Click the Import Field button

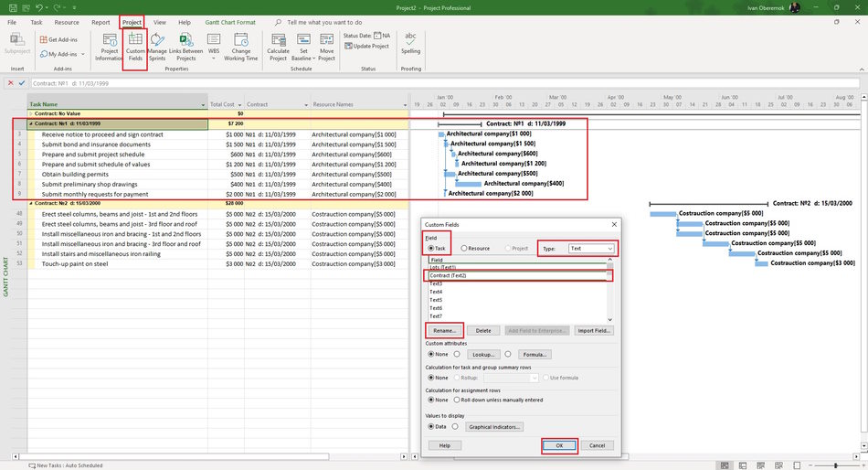[x=594, y=330]
